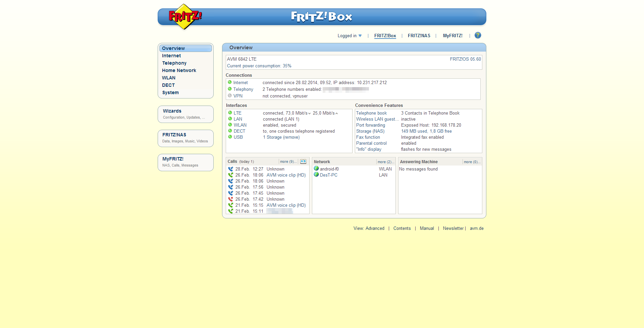The height and width of the screenshot is (328, 644).
Task: Click the call icon for 21.Feb. 15:15
Action: [230, 205]
